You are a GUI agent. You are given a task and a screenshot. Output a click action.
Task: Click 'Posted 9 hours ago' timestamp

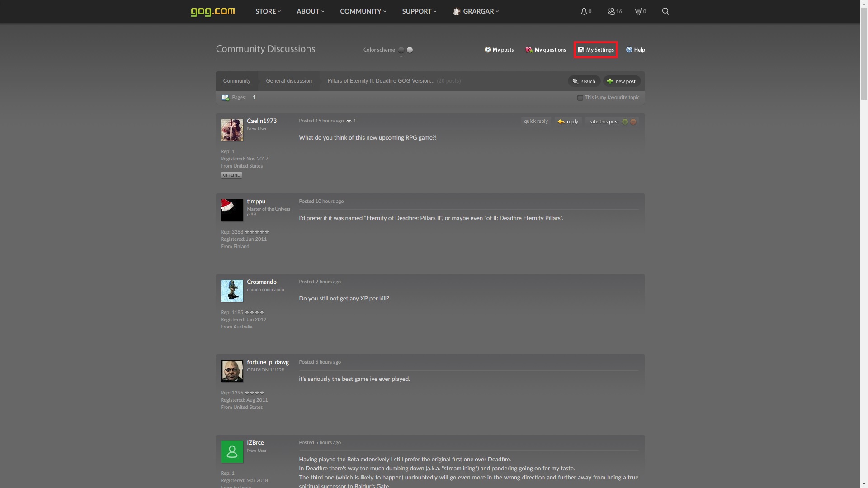point(320,282)
